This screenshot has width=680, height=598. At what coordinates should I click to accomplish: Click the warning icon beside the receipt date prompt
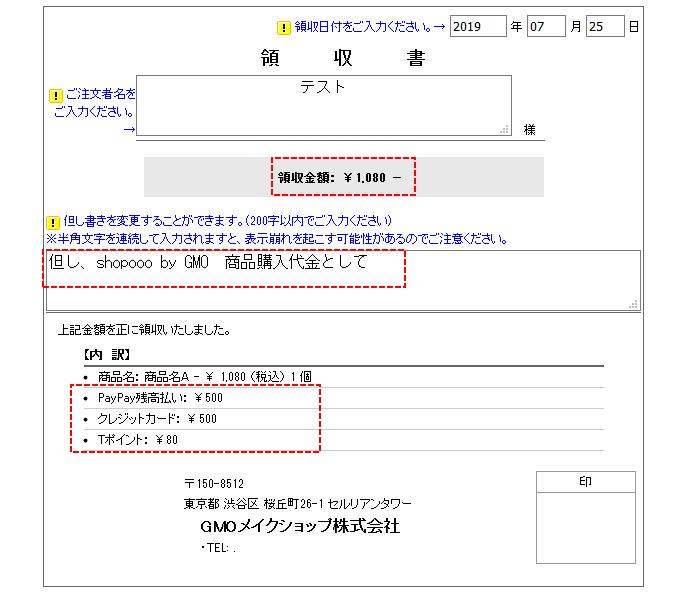point(284,28)
